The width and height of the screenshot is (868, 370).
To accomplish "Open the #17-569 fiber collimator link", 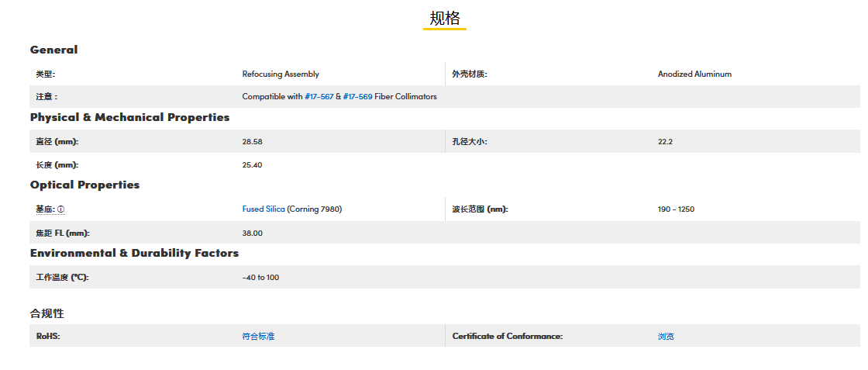I will click(357, 97).
